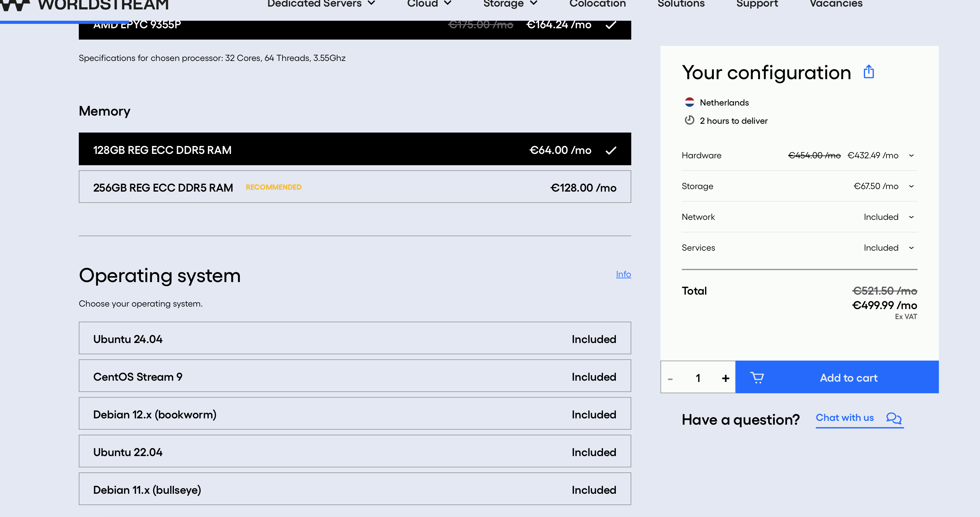
Task: Decrease quantity with minus button
Action: 670,379
